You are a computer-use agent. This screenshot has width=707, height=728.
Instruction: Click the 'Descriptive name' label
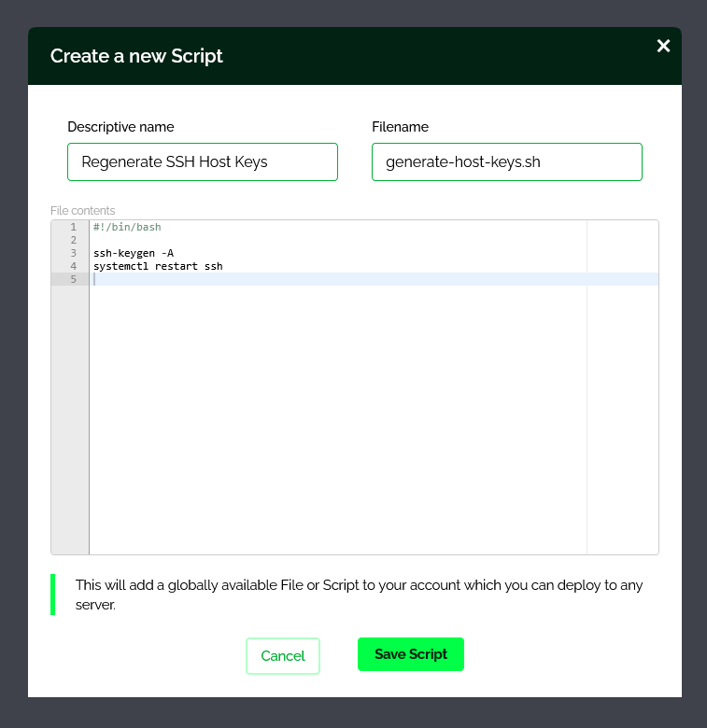(x=120, y=127)
